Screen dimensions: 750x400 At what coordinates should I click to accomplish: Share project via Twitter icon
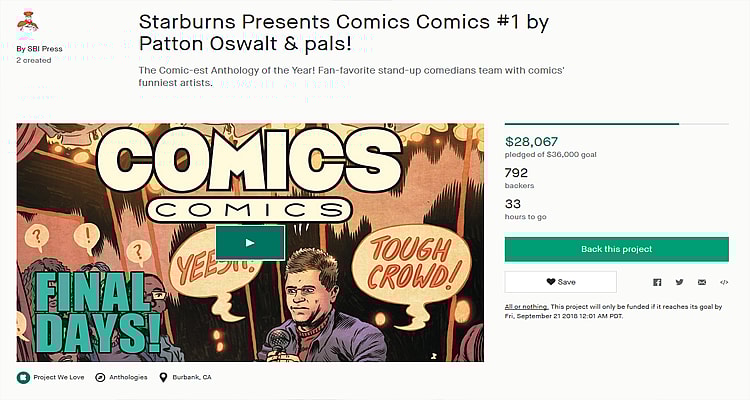680,282
